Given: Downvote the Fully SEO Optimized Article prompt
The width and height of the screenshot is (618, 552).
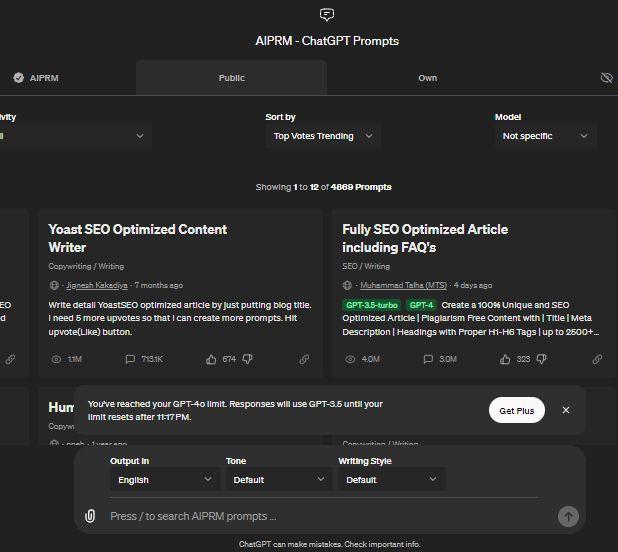Looking at the screenshot, I should coord(542,359).
